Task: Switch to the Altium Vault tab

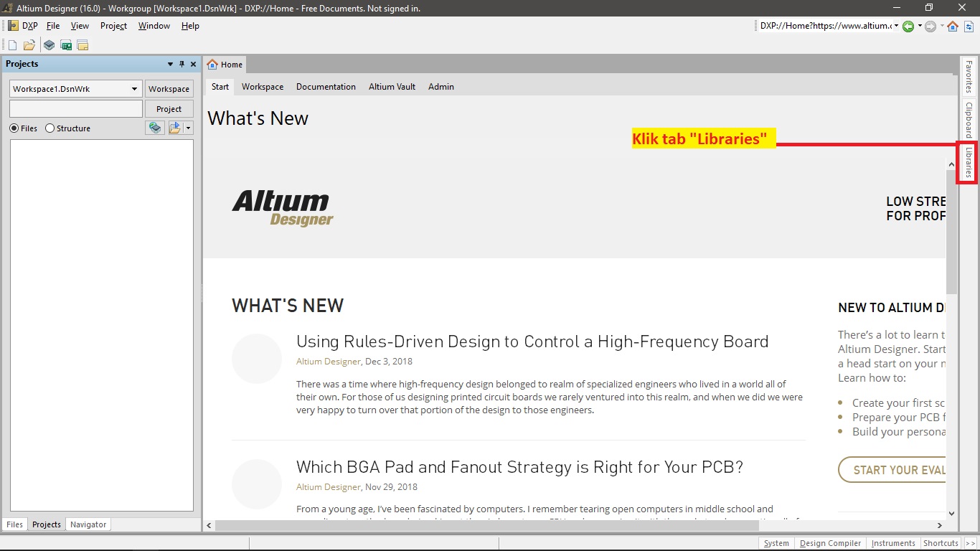Action: 392,87
